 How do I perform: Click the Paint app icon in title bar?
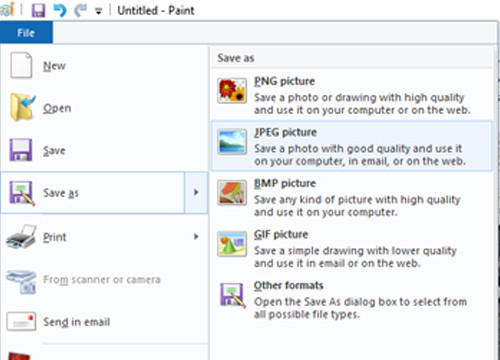7,10
